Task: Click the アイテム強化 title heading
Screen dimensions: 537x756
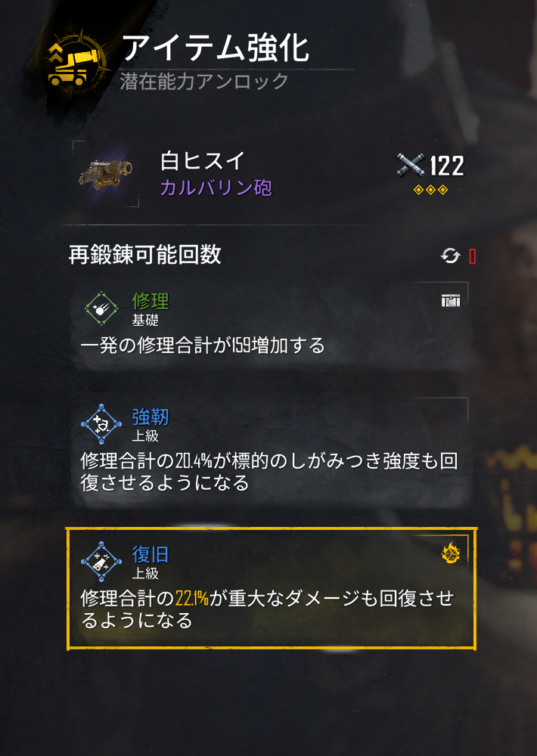Action: (216, 48)
